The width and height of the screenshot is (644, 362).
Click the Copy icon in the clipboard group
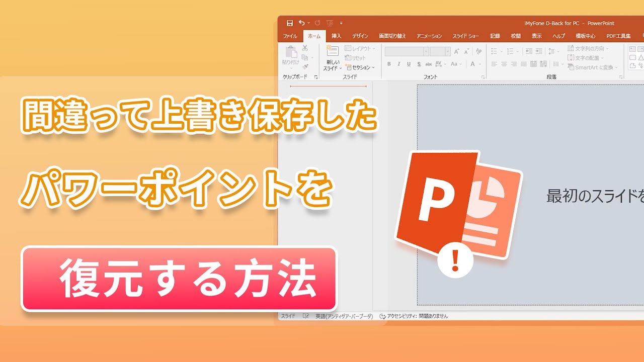pos(305,57)
